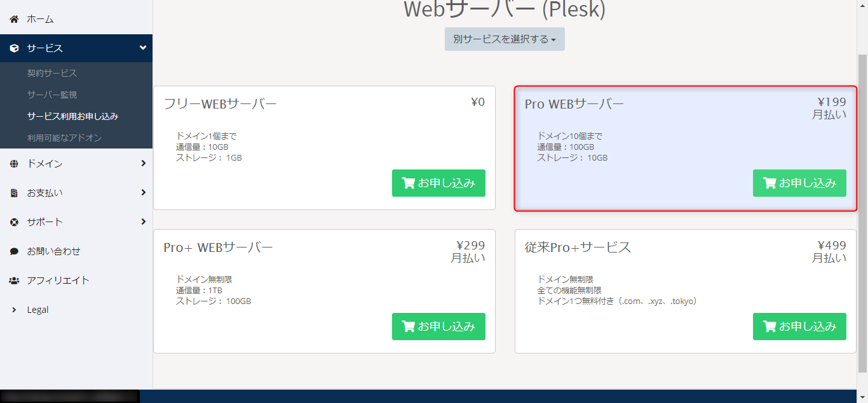Click the home icon beside ホーム

14,19
